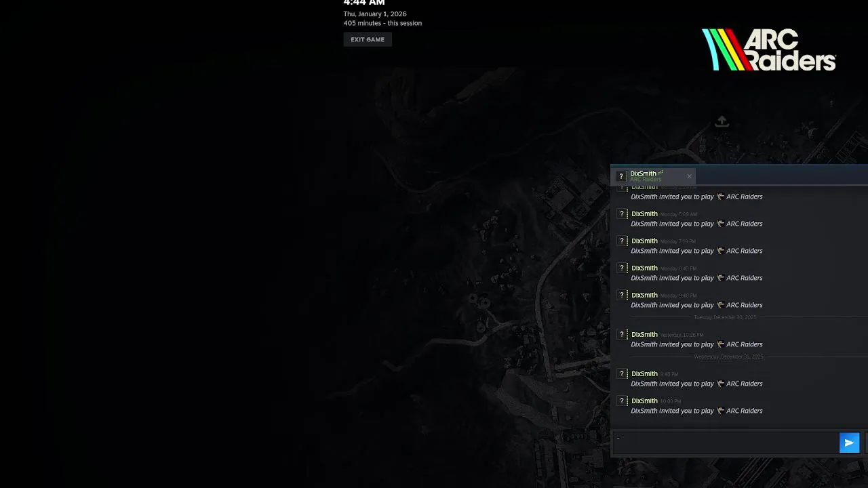The image size is (868, 488).
Task: Click DixSmith's avatar on the Monday 9:40 PM message
Action: coord(621,296)
